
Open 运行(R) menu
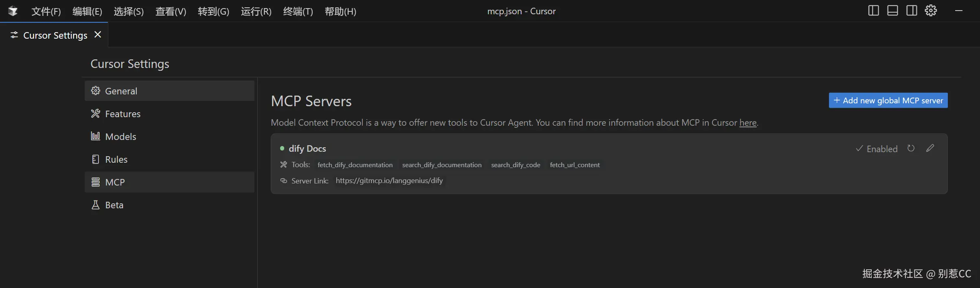pyautogui.click(x=256, y=11)
